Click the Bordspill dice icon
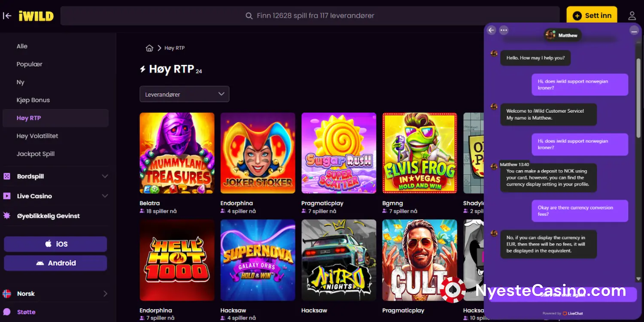Screen dimensions: 644x322 (x=7, y=176)
